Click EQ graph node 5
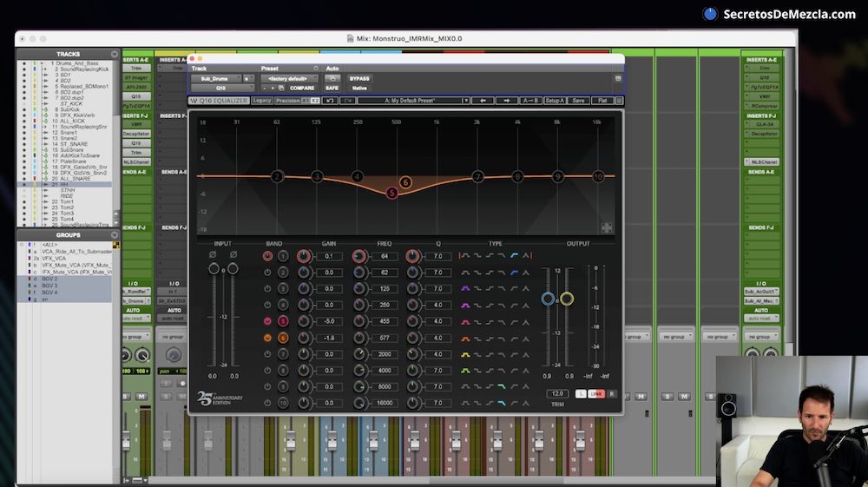 tap(392, 193)
